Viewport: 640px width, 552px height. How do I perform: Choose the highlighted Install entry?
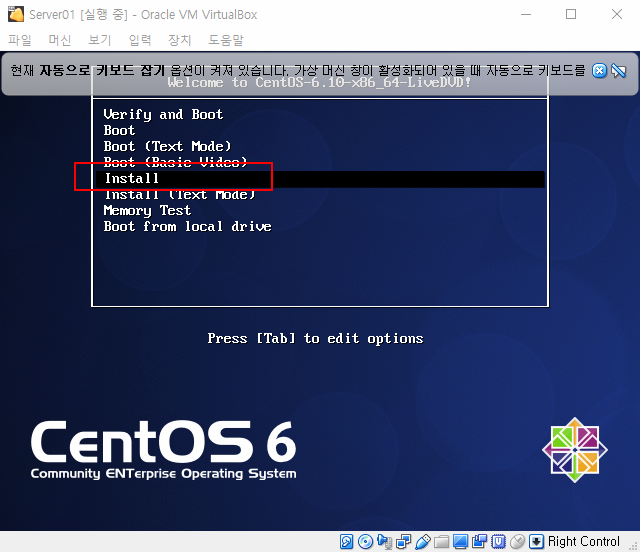coord(319,179)
